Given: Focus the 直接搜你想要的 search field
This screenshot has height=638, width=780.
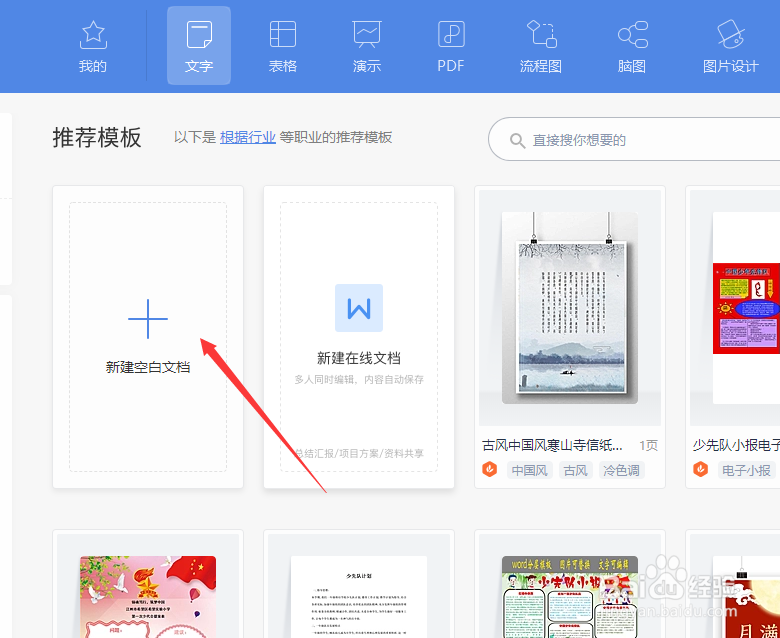Looking at the screenshot, I should click(x=634, y=140).
